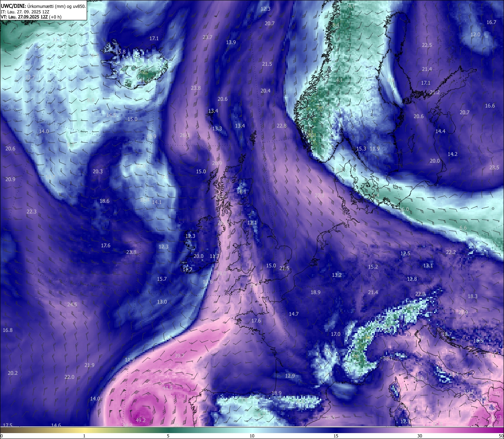Click the '10' label on the color scale

tap(252, 436)
